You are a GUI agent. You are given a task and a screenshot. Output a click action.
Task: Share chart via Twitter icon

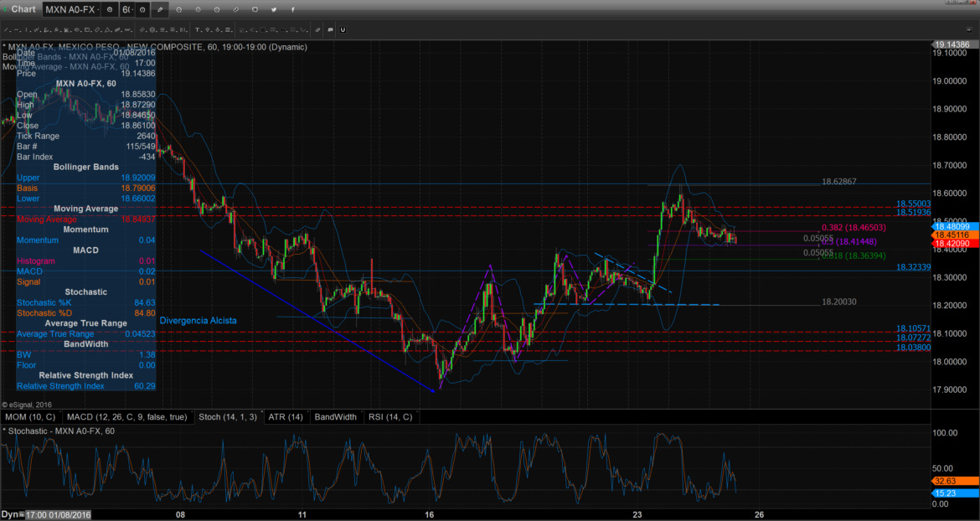click(274, 10)
